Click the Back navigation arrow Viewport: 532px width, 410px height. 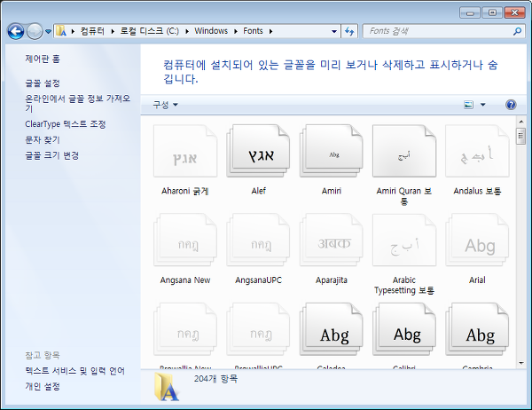click(16, 32)
